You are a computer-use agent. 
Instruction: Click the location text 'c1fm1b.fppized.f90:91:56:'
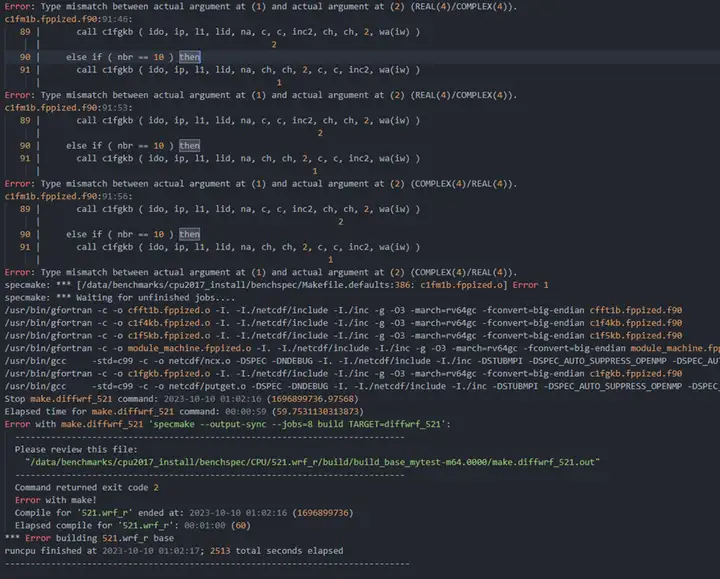pyautogui.click(x=68, y=196)
